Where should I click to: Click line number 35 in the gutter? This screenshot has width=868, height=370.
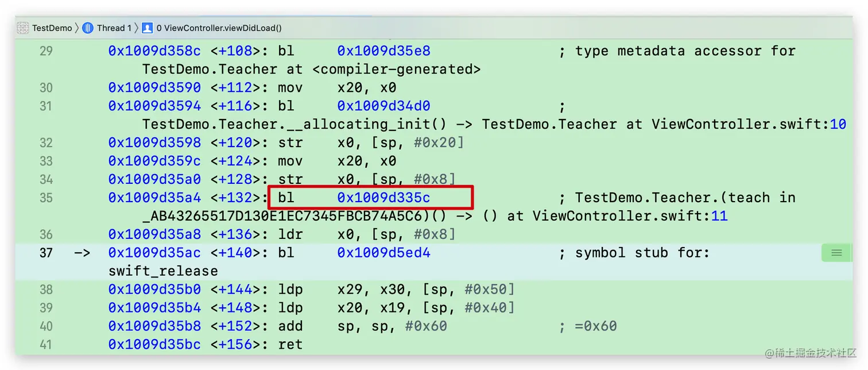(46, 198)
